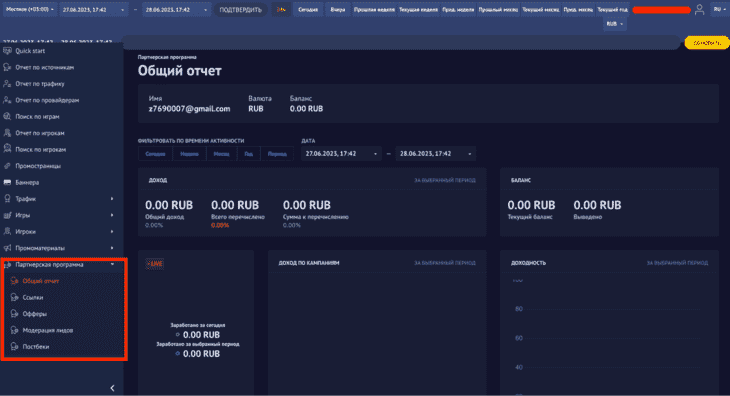
Task: Click the Модерация лидов submenu icon
Action: point(14,330)
